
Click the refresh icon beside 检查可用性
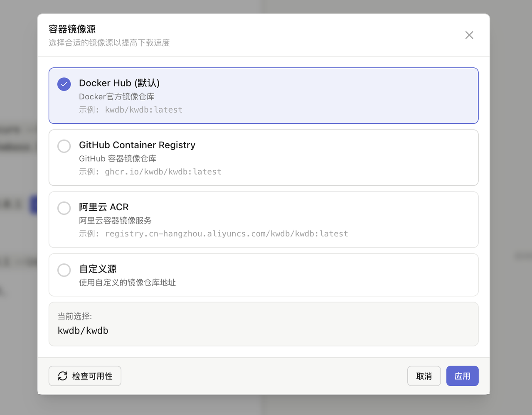click(63, 376)
